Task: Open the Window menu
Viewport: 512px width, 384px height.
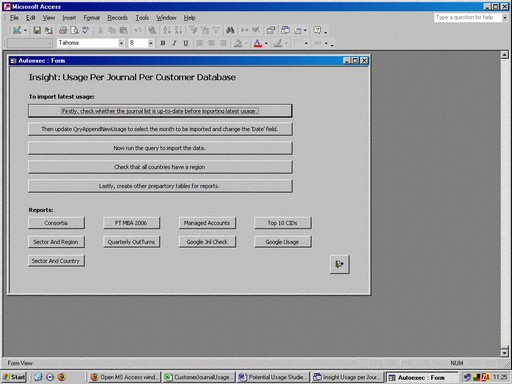Action: pyautogui.click(x=166, y=18)
